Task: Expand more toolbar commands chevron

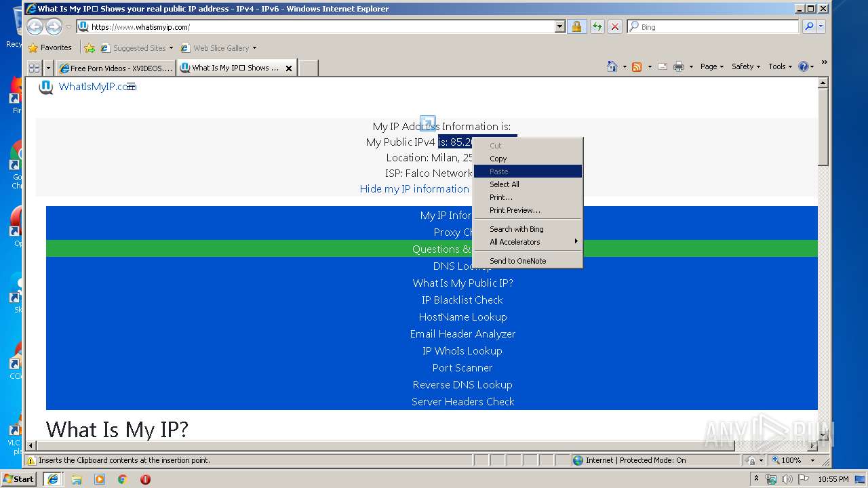Action: pos(824,62)
